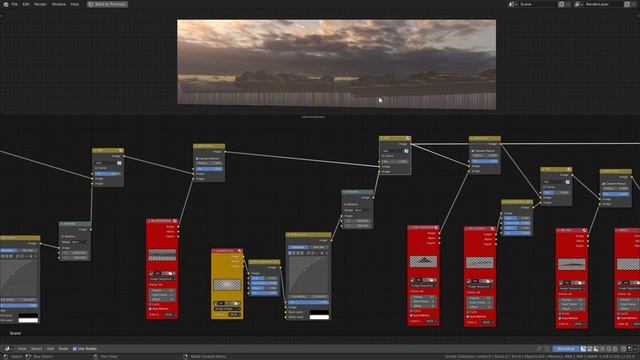Toggle the Use Nodes checkbox
Viewport: 640px width, 360px height.
point(75,349)
